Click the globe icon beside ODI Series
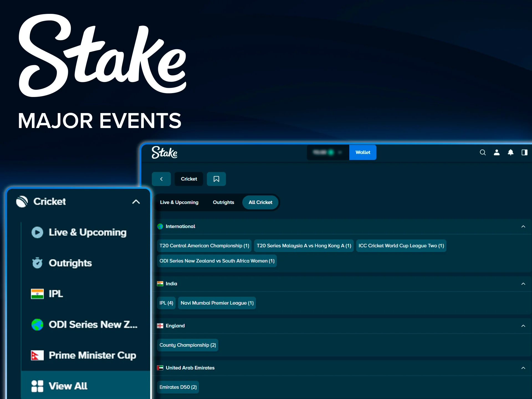This screenshot has height=399, width=532. 37,324
